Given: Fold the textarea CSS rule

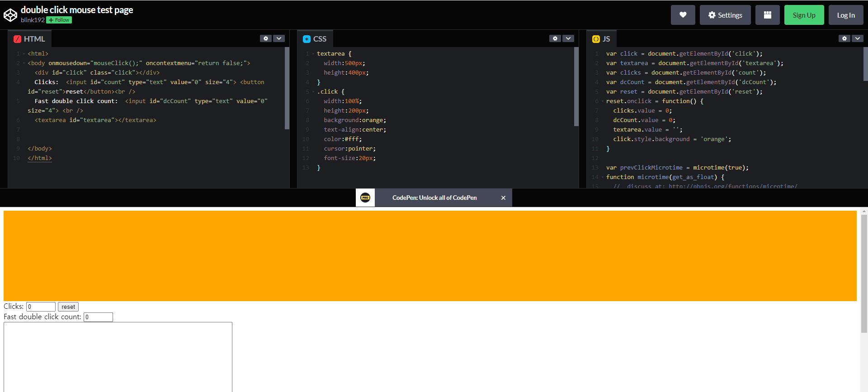Looking at the screenshot, I should click(x=313, y=54).
